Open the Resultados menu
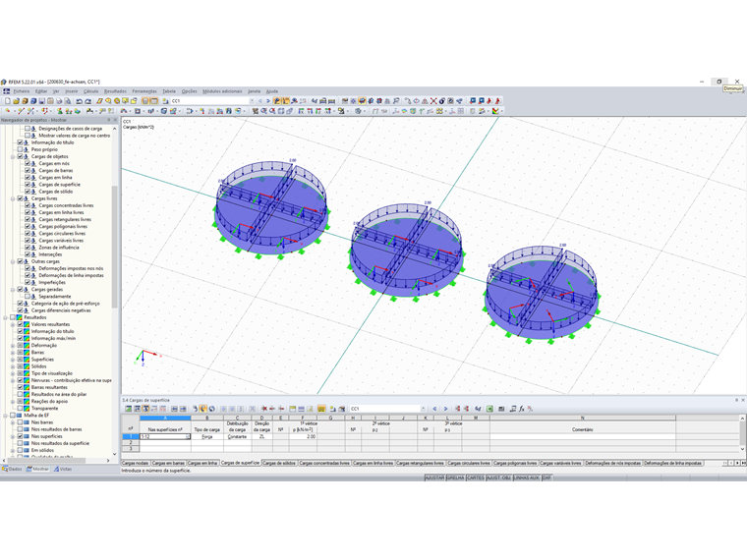Viewport: 747px width, 560px height. pos(115,91)
